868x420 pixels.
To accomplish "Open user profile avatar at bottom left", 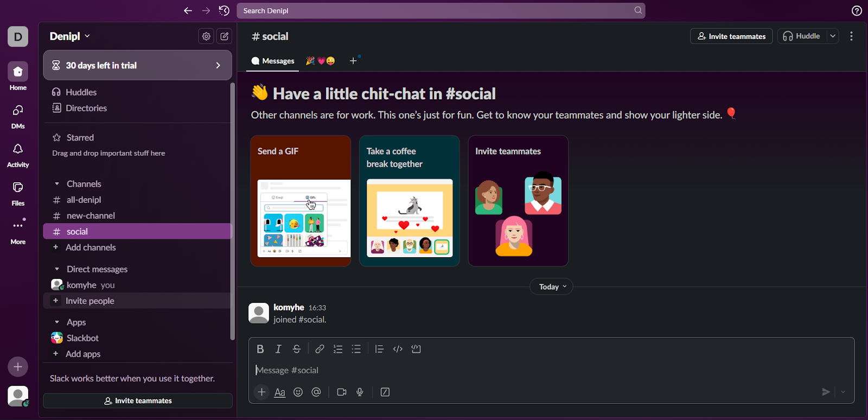I will pos(18,396).
